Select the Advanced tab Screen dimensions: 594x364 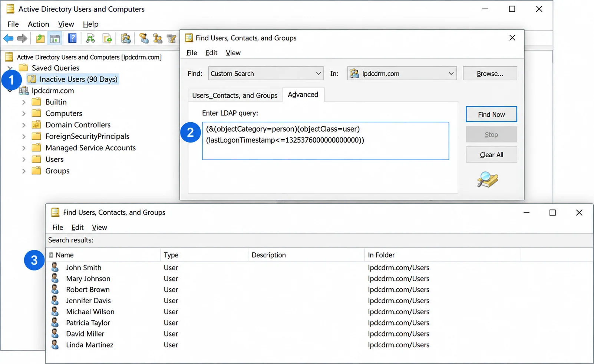(x=303, y=95)
